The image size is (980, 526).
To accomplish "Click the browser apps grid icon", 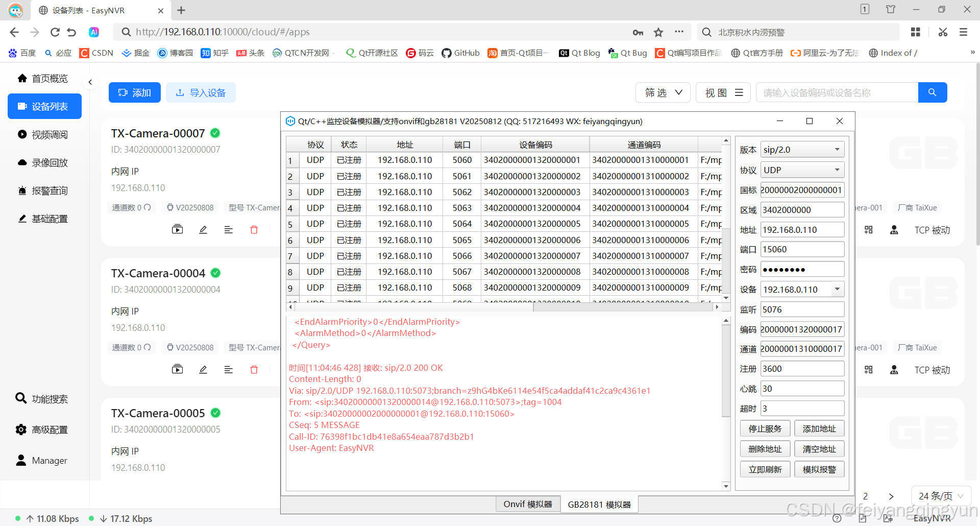I will (916, 32).
